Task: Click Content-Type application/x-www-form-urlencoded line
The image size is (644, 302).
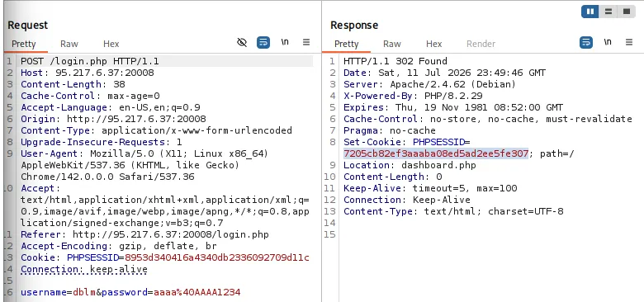Action: [x=157, y=130]
